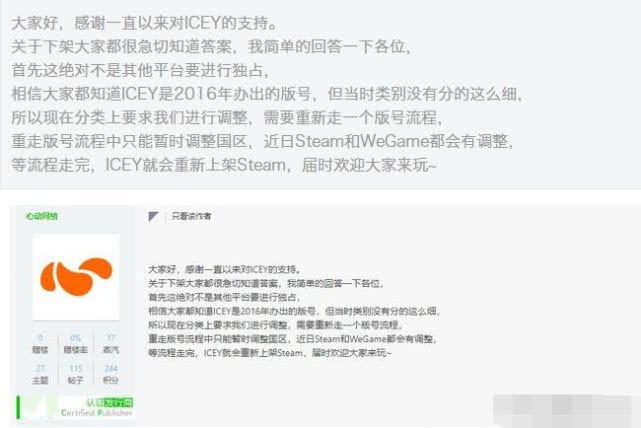Click the checkmark icon on the publisher badge

click(x=36, y=408)
